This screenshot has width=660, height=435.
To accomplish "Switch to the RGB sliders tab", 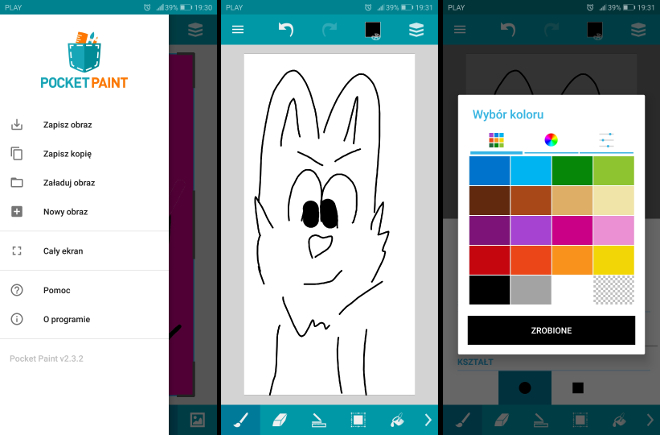I will [x=605, y=140].
